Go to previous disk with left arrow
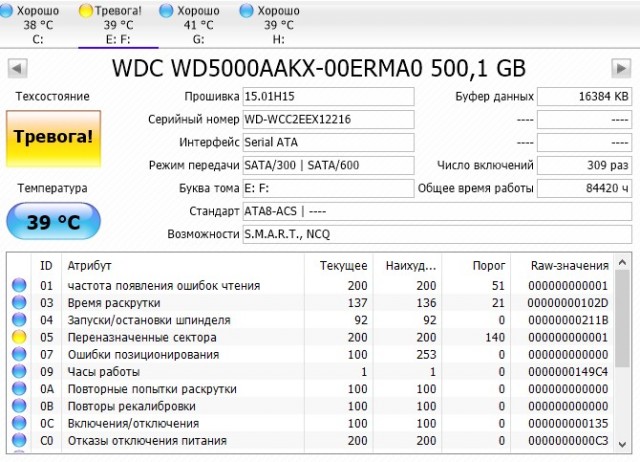 (18, 68)
